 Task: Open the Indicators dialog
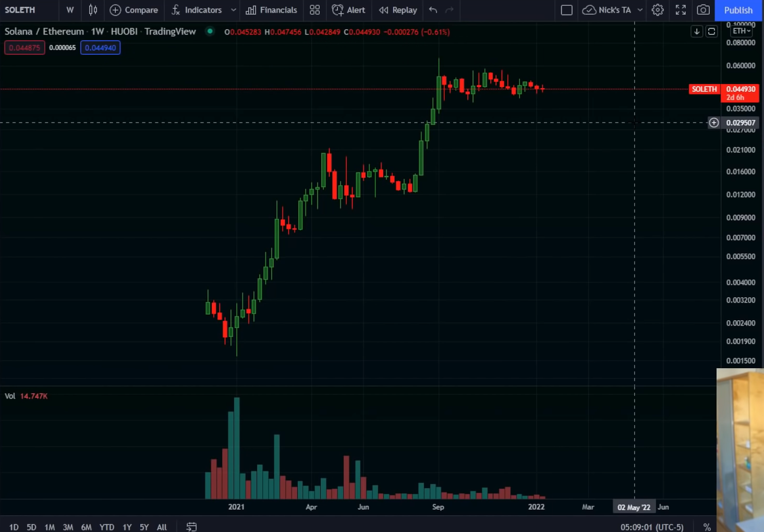point(197,10)
